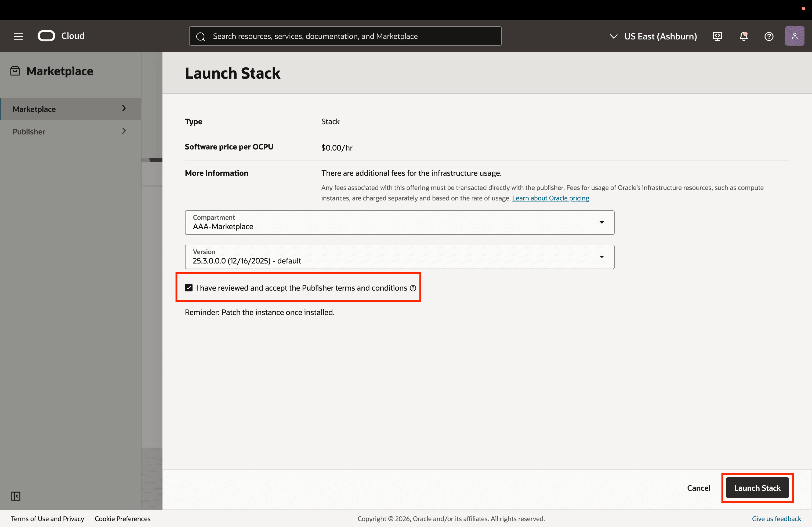Click the search magnifier icon
812x527 pixels.
(x=201, y=36)
